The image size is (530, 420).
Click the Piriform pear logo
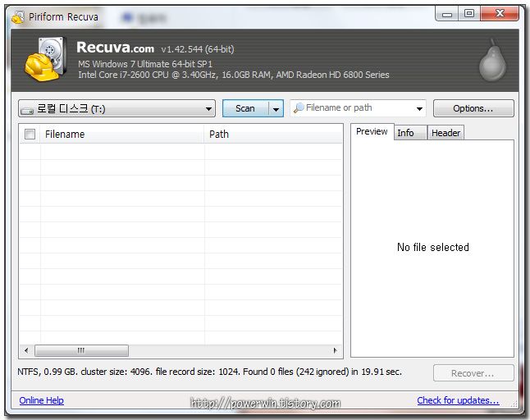[x=492, y=61]
